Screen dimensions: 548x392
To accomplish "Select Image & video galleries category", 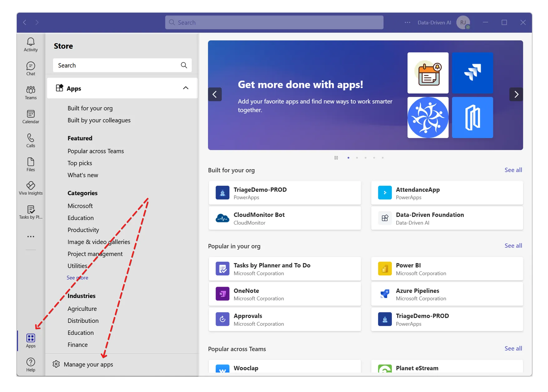I will click(99, 242).
